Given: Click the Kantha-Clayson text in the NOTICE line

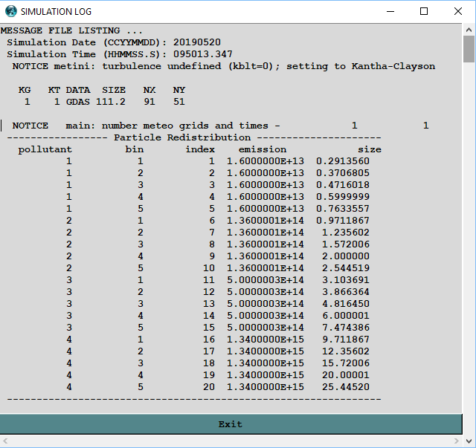Looking at the screenshot, I should point(396,66).
